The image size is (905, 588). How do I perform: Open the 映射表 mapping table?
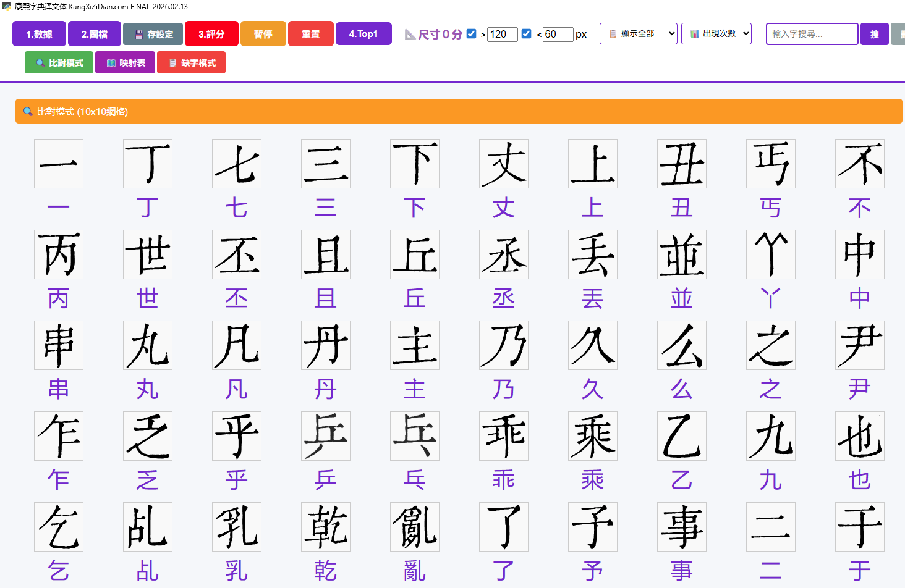127,62
